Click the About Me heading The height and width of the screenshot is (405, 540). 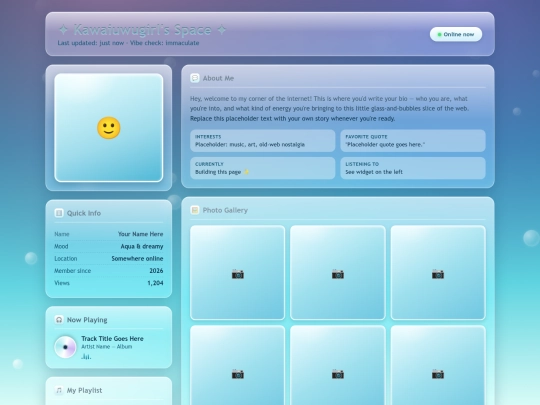218,78
